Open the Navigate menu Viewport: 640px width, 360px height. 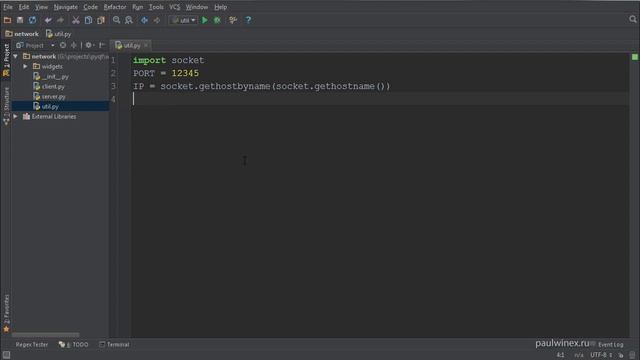[x=66, y=7]
